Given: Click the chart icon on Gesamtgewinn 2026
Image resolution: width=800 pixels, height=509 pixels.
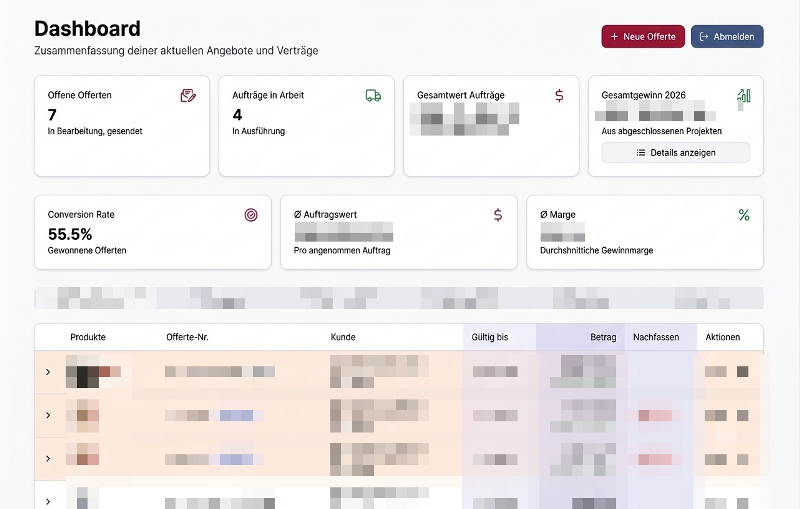Looking at the screenshot, I should click(744, 95).
